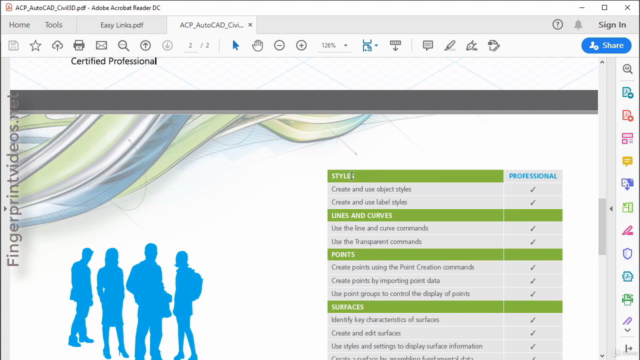The width and height of the screenshot is (640, 360).
Task: Switch to the Easy Links.pdf tab
Action: pos(122,25)
